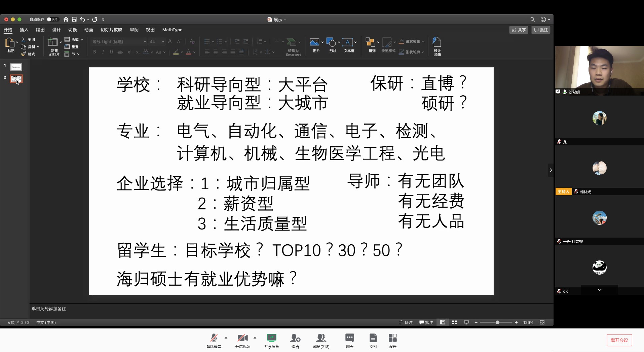Toggle the AutoSave (自动保存) switch
Viewport: 644px width, 352px height.
[x=52, y=20]
